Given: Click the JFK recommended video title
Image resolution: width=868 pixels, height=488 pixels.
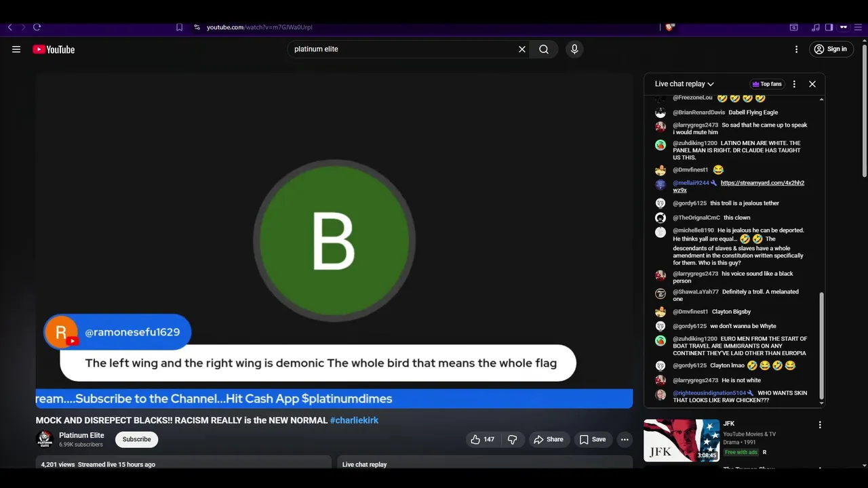Looking at the screenshot, I should point(729,424).
